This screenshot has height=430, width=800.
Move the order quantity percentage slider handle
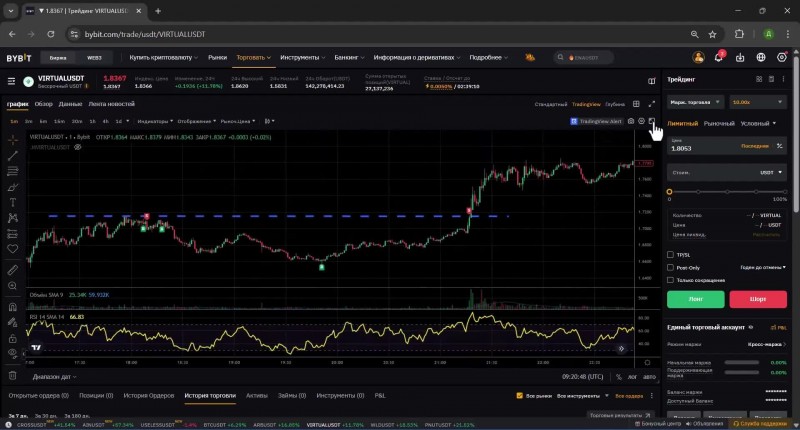point(669,192)
